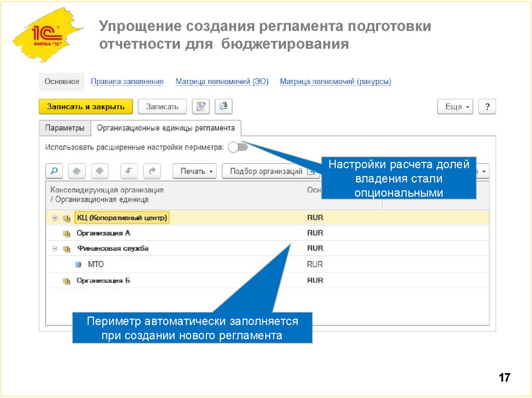Image resolution: width=532 pixels, height=398 pixels.
Task: Open the discussion (comment bubble) icon
Action: point(223,106)
